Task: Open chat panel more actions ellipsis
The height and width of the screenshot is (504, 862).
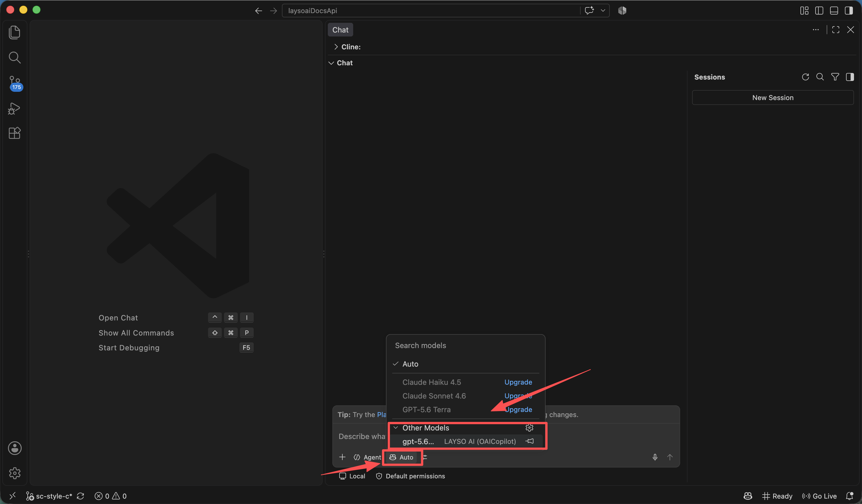Action: [816, 30]
